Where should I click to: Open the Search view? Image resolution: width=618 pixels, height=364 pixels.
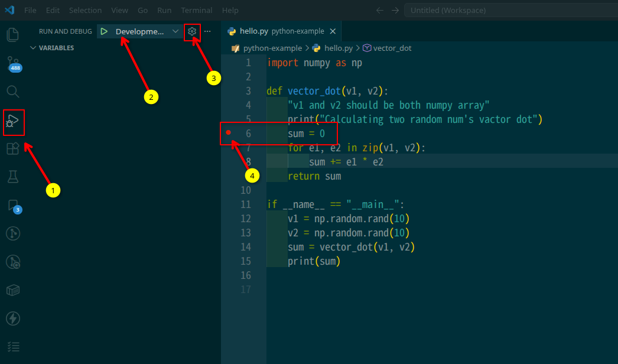click(x=12, y=92)
